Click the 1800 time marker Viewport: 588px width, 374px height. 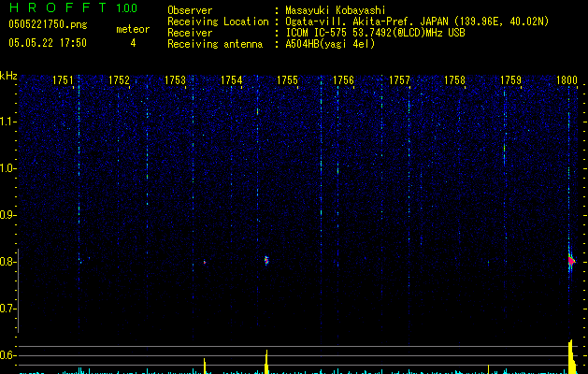566,80
